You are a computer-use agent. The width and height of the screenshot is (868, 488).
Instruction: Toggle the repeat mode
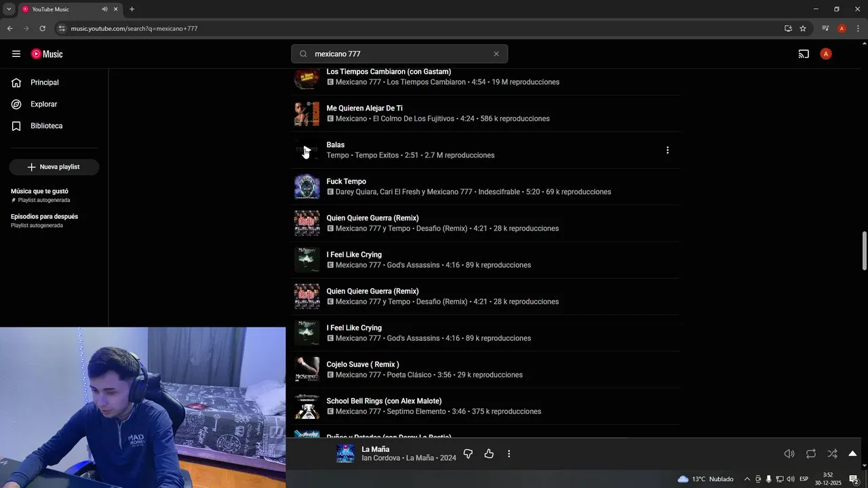pyautogui.click(x=811, y=453)
